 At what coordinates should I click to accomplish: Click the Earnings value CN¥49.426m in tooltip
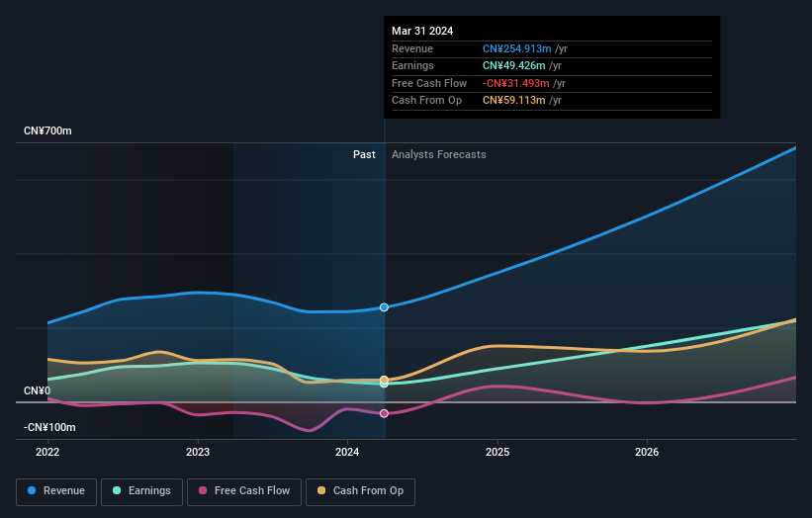pyautogui.click(x=515, y=66)
